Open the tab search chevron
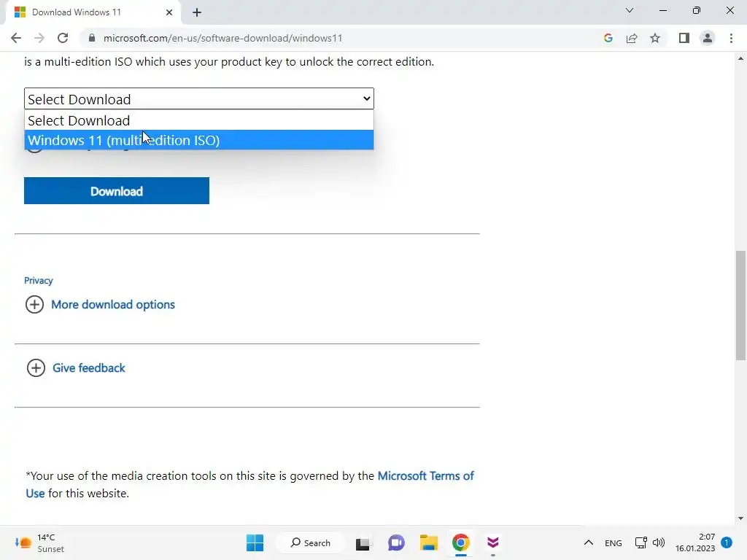Image resolution: width=747 pixels, height=560 pixels. 630,10
